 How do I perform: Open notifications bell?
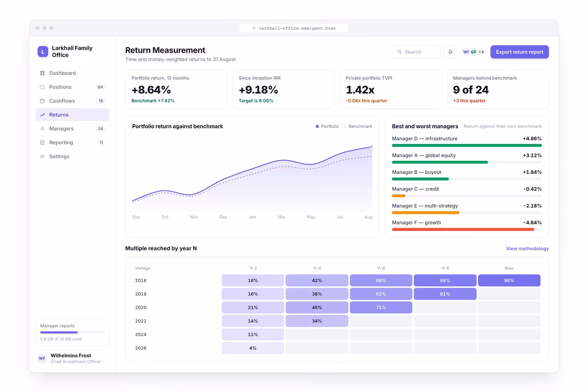(x=450, y=52)
